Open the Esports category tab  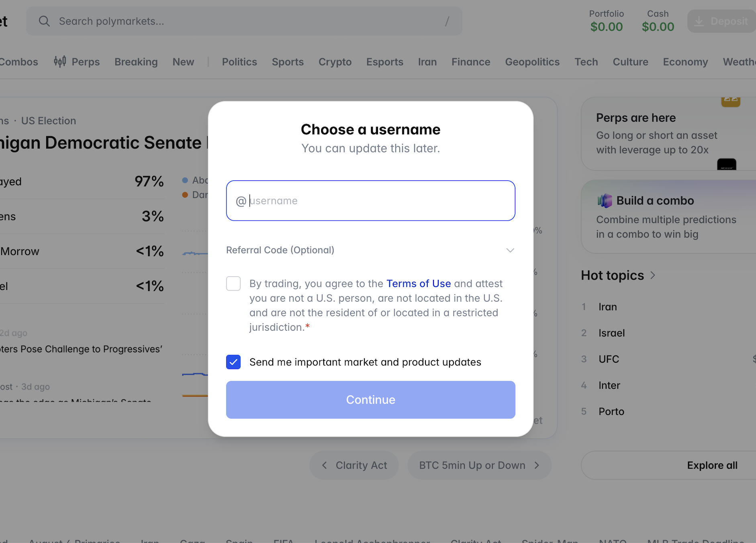click(384, 62)
